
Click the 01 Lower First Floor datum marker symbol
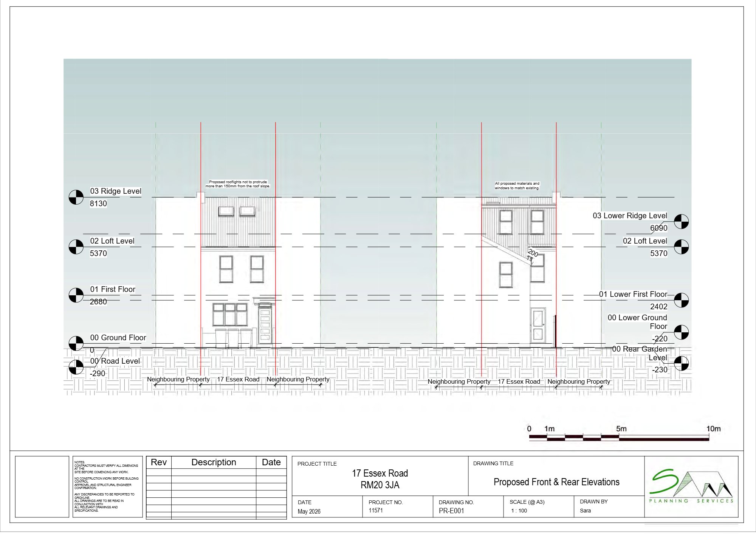[x=681, y=300]
